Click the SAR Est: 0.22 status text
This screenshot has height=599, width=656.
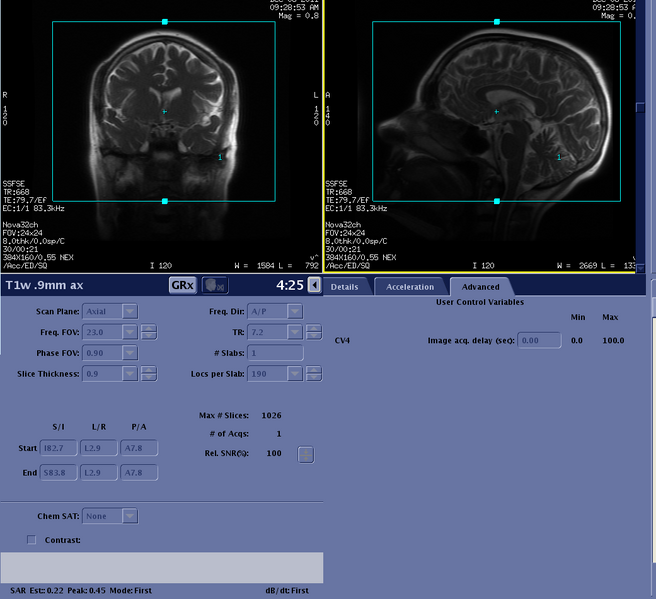pos(37,591)
